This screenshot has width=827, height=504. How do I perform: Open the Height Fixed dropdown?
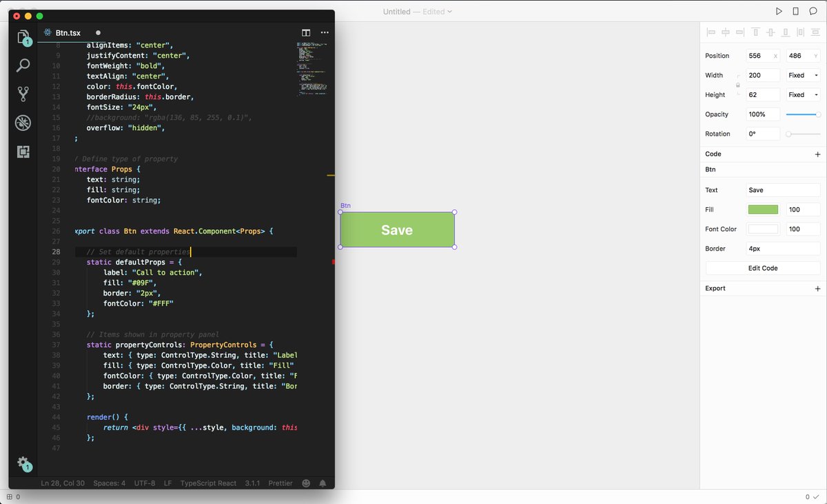804,94
